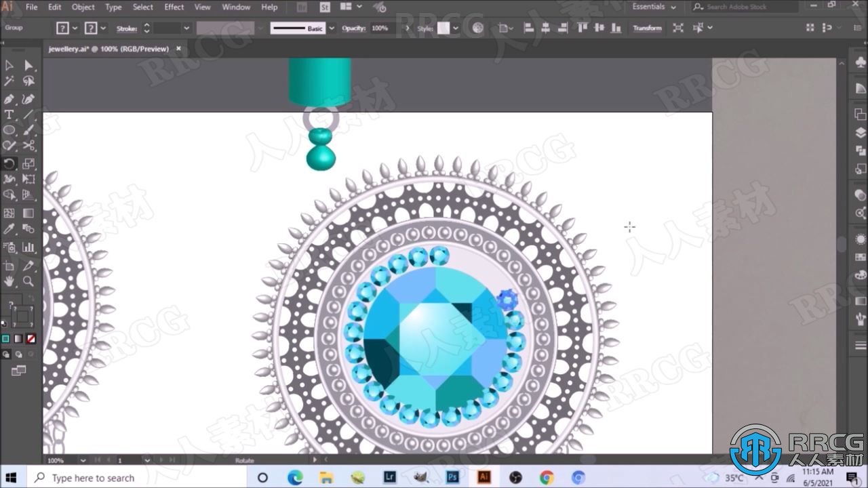
Task: Select the Eyedropper tool
Action: pyautogui.click(x=9, y=229)
